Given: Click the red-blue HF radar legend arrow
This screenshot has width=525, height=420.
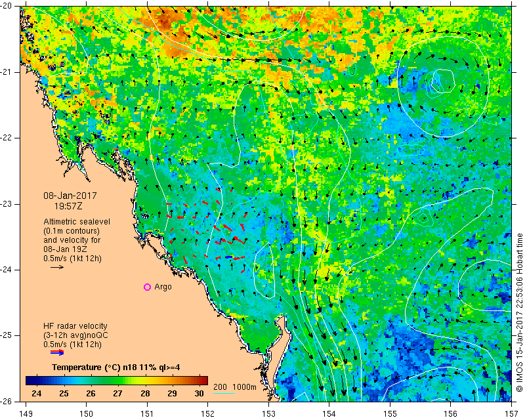Looking at the screenshot, I should point(57,352).
